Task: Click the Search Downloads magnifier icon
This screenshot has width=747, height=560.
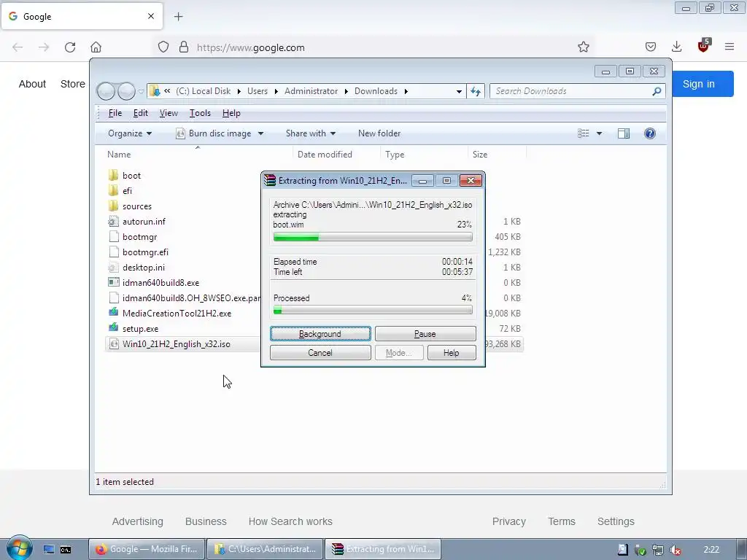Action: tap(657, 91)
